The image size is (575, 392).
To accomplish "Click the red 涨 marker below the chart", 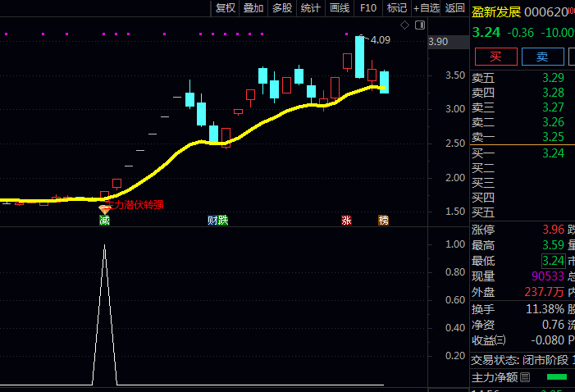I will coord(346,220).
